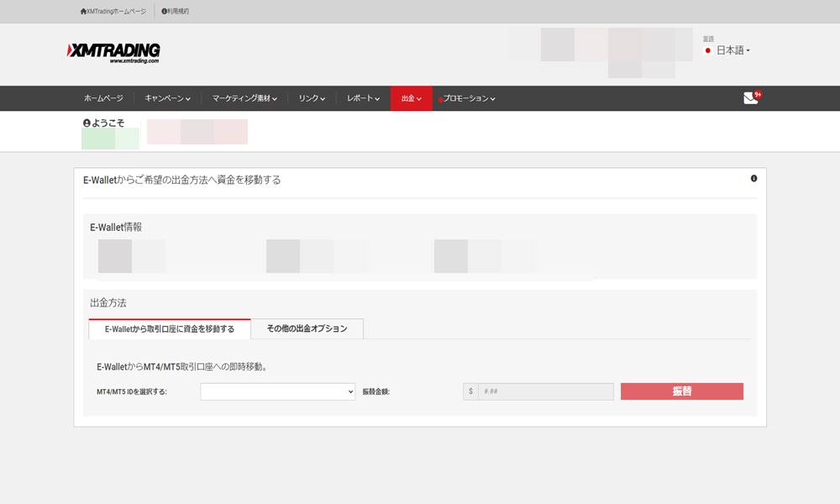Click inside the 振替金額 amount input field
Screen dimensions: 840x504
pos(546,391)
